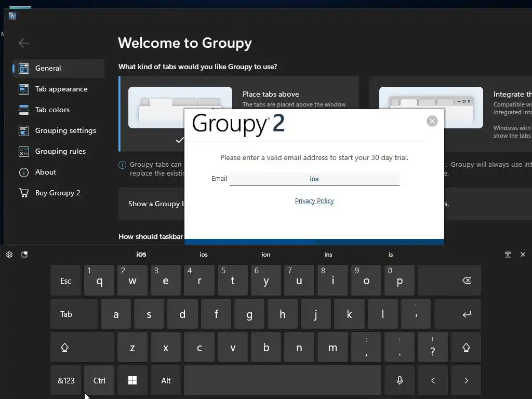Tap the Ctrl key
Image resolution: width=532 pixels, height=399 pixels.
pyautogui.click(x=99, y=381)
